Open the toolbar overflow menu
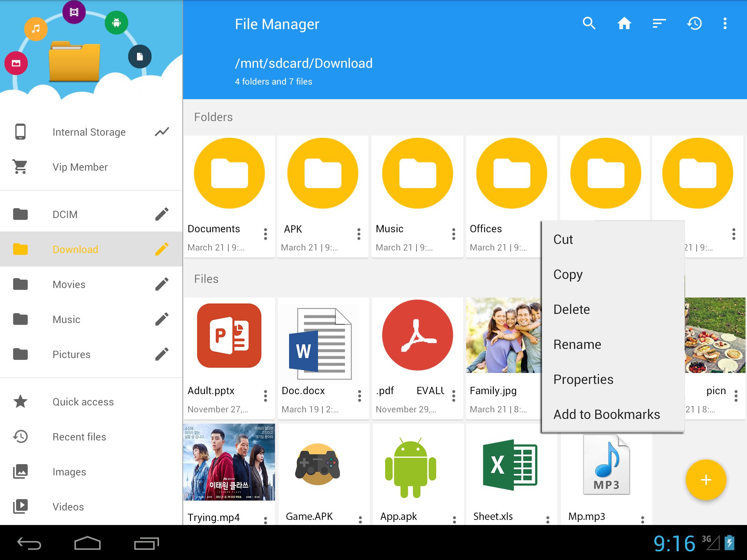Viewport: 747px width, 560px height. tap(725, 24)
